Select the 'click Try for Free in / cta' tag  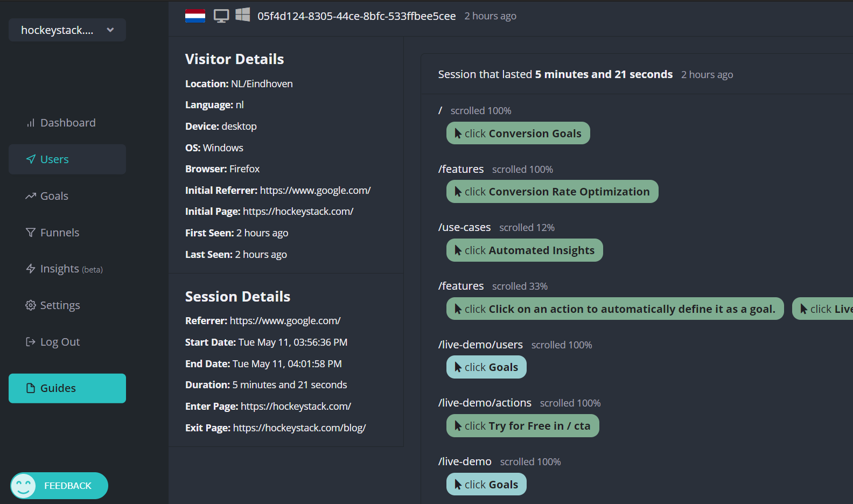522,426
